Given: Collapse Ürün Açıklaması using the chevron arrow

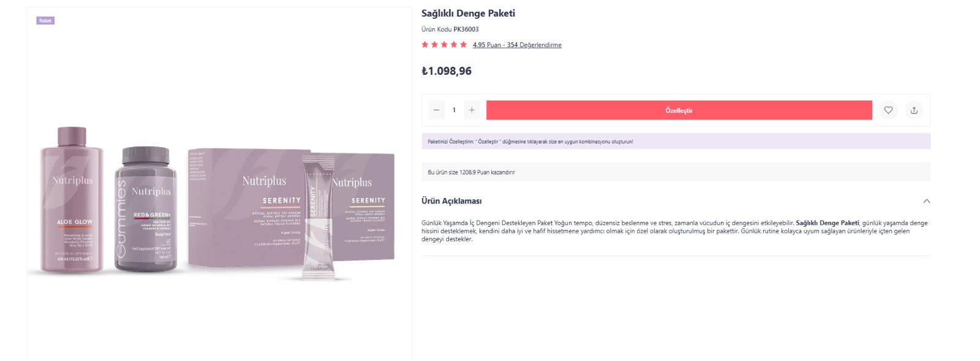Looking at the screenshot, I should click(x=926, y=201).
